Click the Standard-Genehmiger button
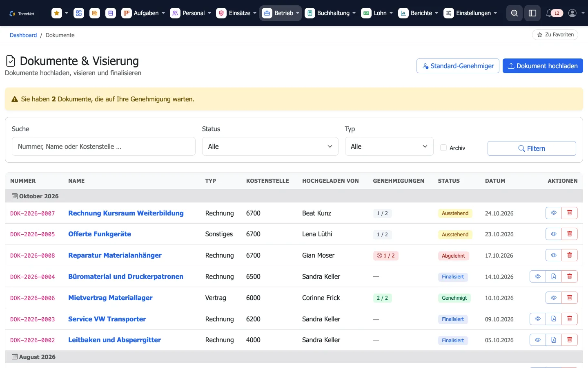 pyautogui.click(x=458, y=66)
